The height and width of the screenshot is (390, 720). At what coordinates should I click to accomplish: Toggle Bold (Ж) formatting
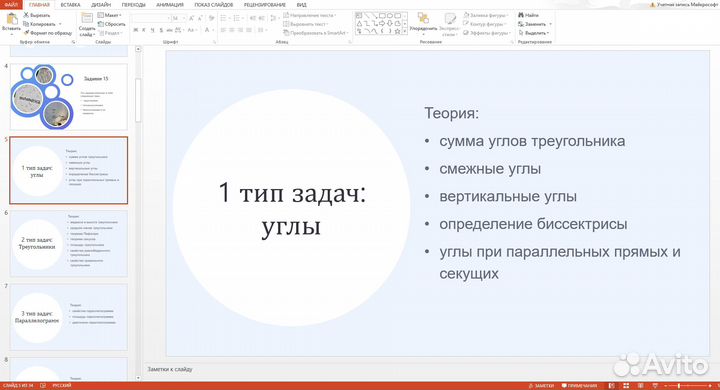[x=135, y=30]
